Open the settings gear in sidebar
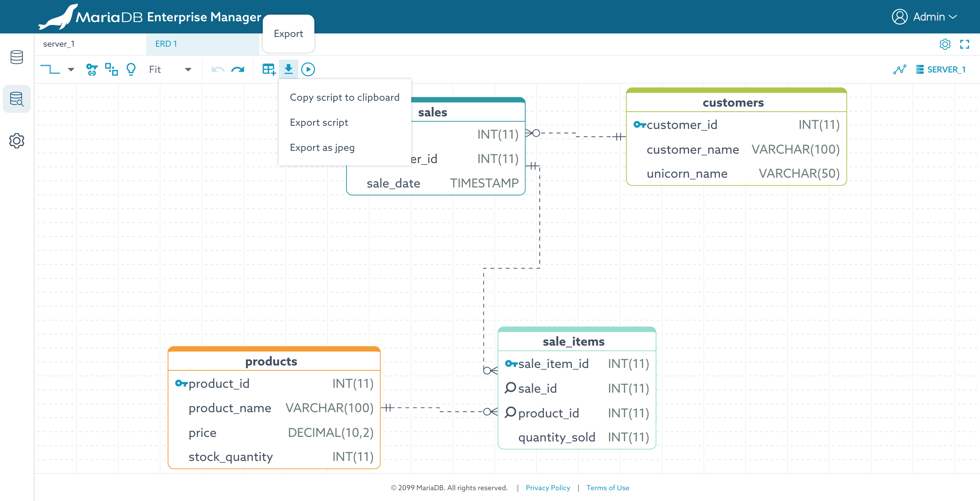980x501 pixels. pos(17,141)
